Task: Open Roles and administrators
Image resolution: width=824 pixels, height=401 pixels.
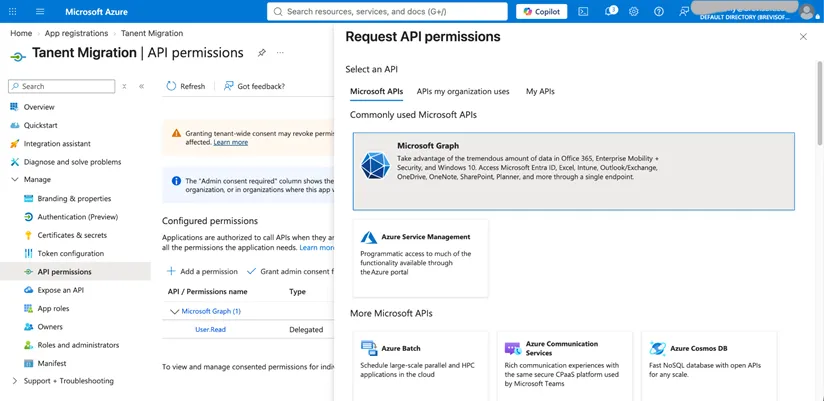Action: [x=78, y=345]
